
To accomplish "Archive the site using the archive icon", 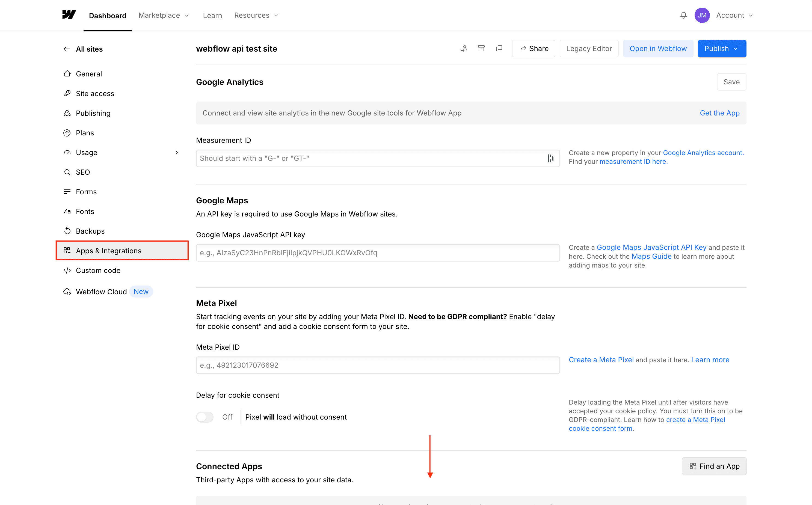I will point(481,48).
